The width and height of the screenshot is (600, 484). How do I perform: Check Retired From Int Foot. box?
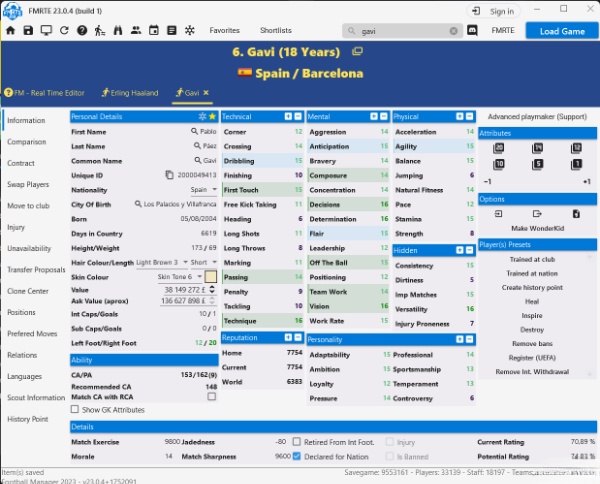tap(297, 442)
